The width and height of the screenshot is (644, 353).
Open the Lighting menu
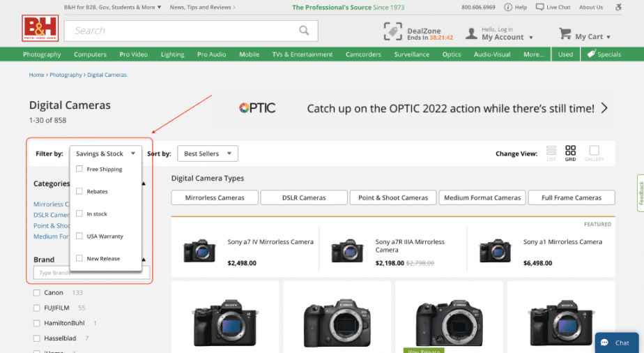point(173,54)
